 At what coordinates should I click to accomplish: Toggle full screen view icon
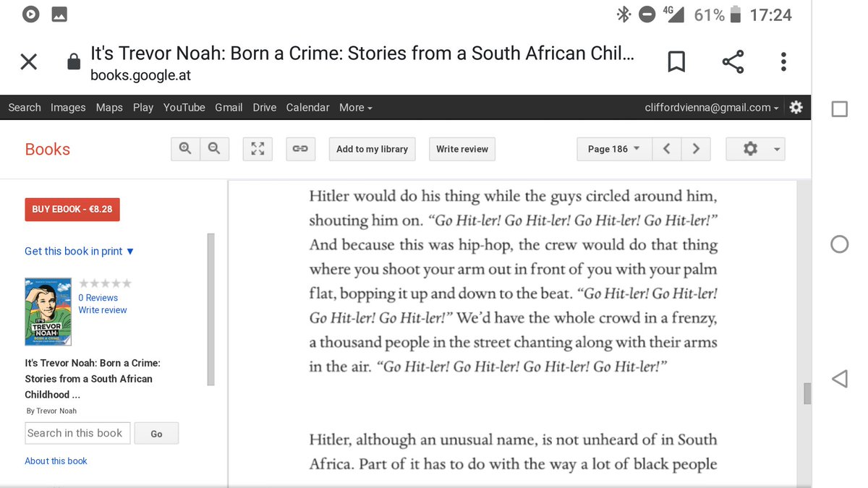pyautogui.click(x=258, y=149)
